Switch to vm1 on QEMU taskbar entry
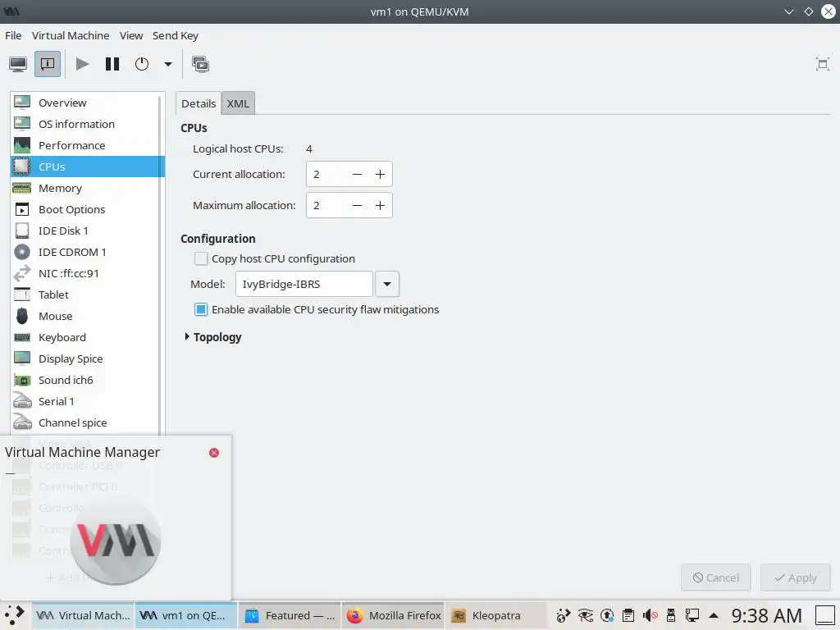This screenshot has height=630, width=840. point(186,615)
